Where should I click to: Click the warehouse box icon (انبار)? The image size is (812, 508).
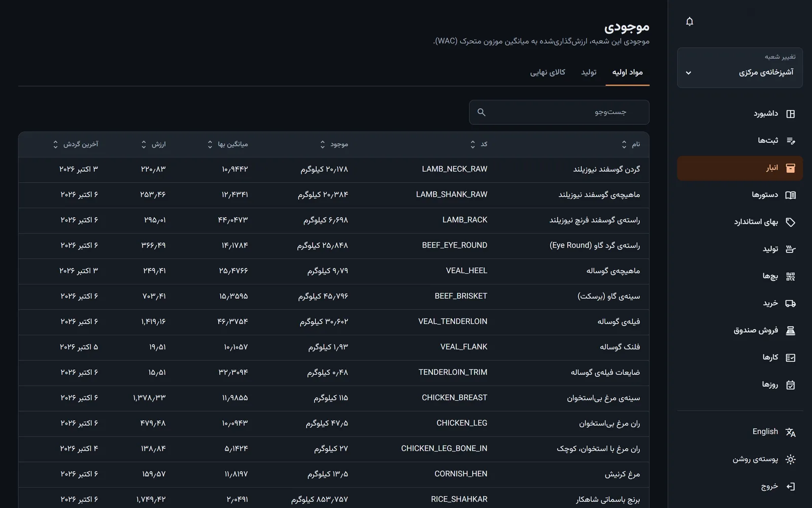[790, 168]
